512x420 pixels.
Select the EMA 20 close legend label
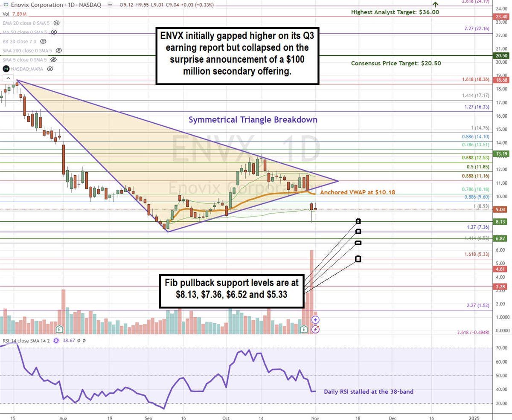26,23
